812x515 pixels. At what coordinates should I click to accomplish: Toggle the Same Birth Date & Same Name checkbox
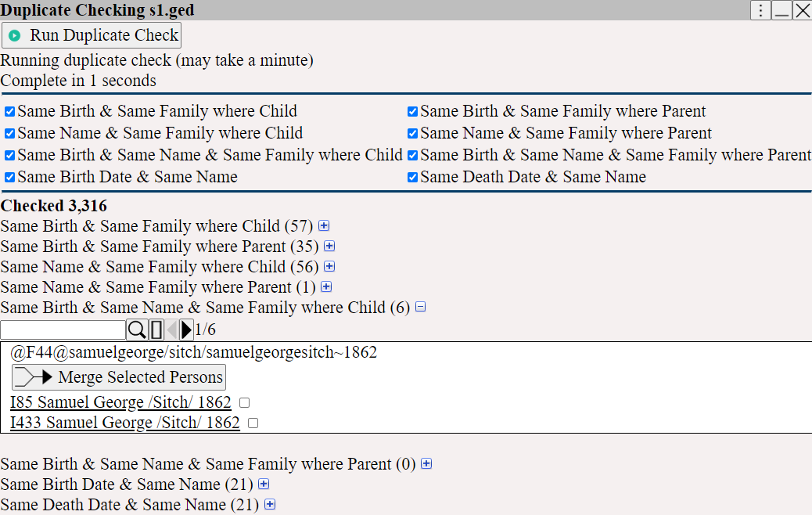[x=9, y=178]
